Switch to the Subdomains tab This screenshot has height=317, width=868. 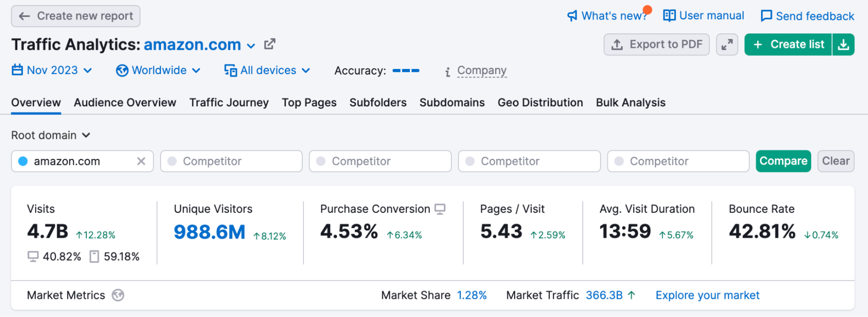[x=452, y=103]
